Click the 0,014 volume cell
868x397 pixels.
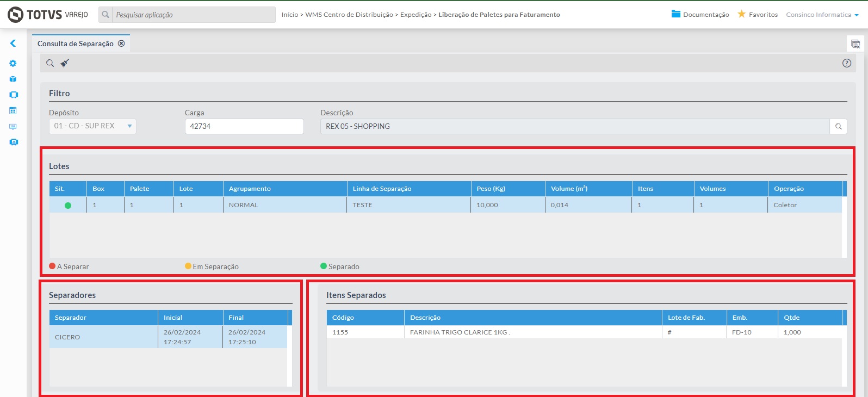(x=588, y=205)
